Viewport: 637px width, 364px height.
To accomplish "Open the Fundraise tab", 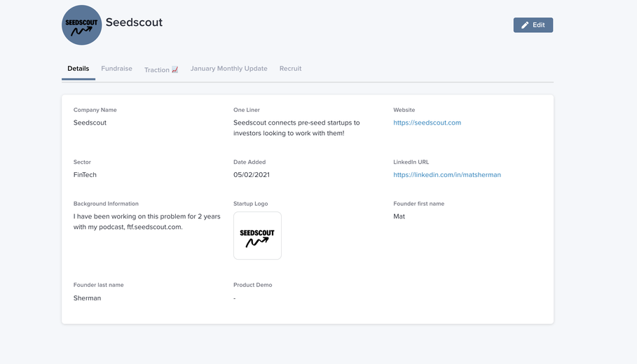I will pyautogui.click(x=116, y=69).
